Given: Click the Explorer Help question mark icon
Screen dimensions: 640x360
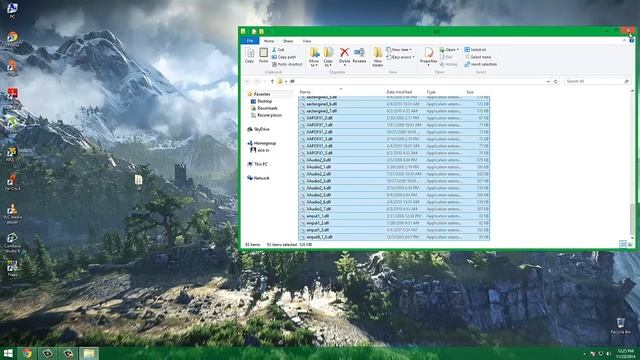Looking at the screenshot, I should tap(631, 40).
